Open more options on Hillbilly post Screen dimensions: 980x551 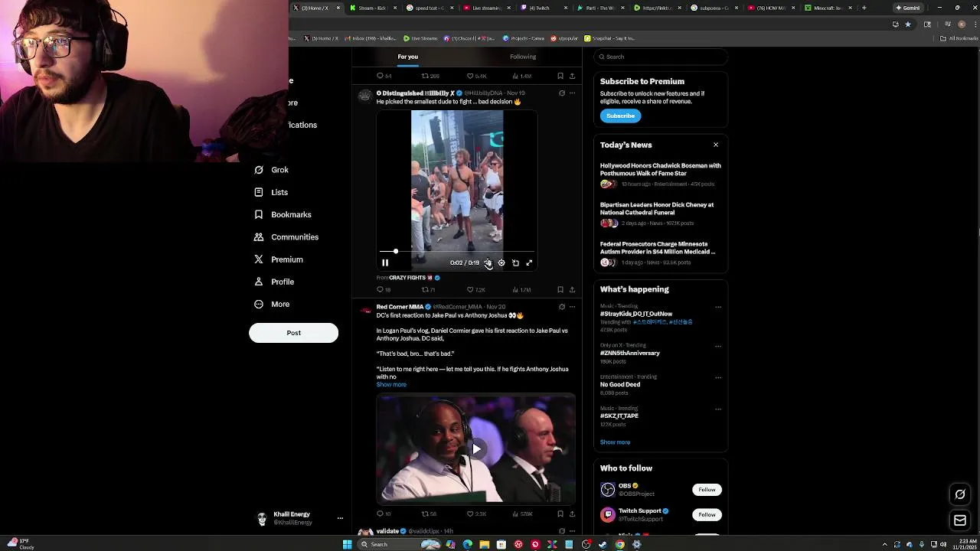coord(572,93)
